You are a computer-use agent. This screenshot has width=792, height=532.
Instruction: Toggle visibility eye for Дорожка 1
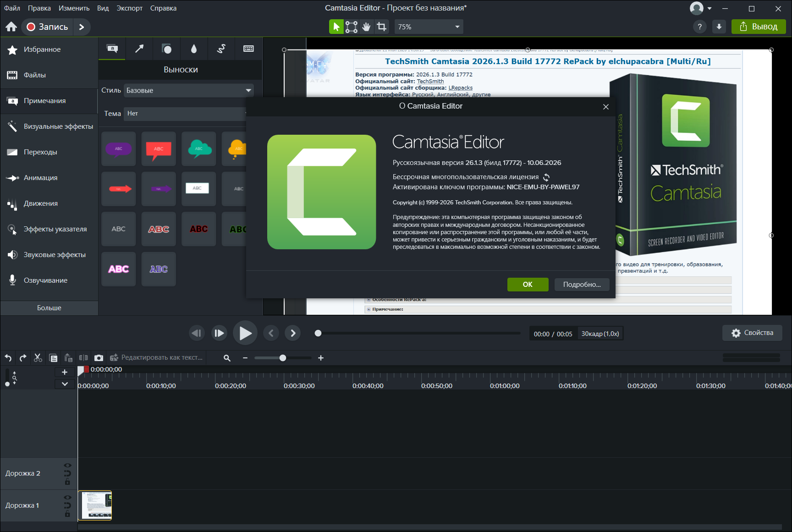(67, 498)
